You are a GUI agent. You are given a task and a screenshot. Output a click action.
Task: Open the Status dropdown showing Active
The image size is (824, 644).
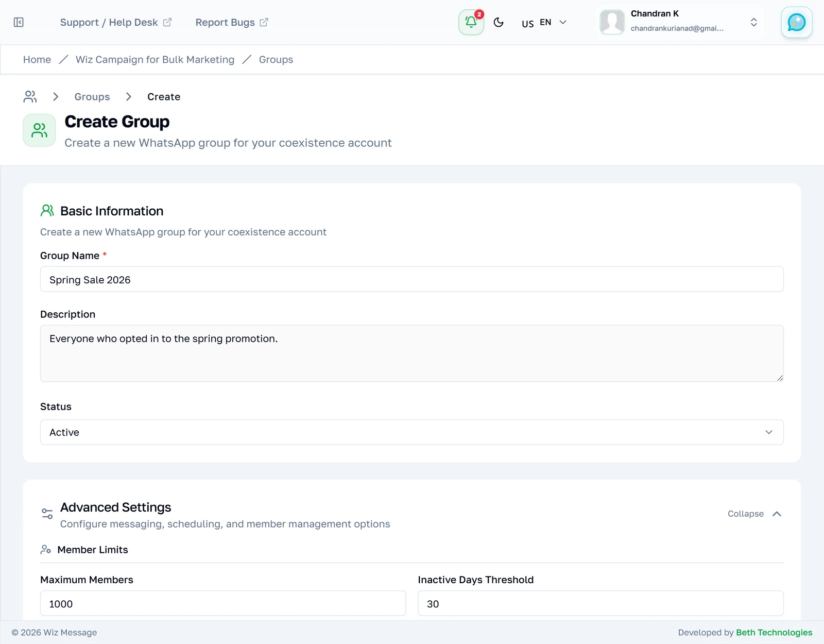412,432
